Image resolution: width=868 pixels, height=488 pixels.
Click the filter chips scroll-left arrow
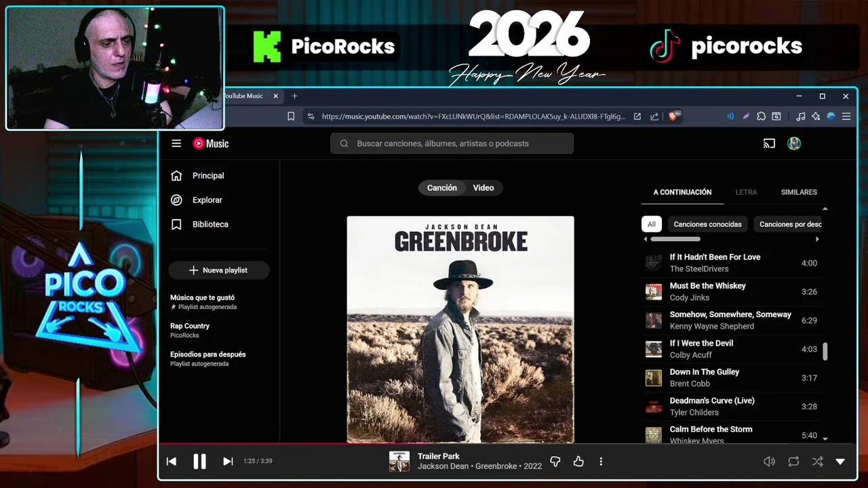point(645,239)
